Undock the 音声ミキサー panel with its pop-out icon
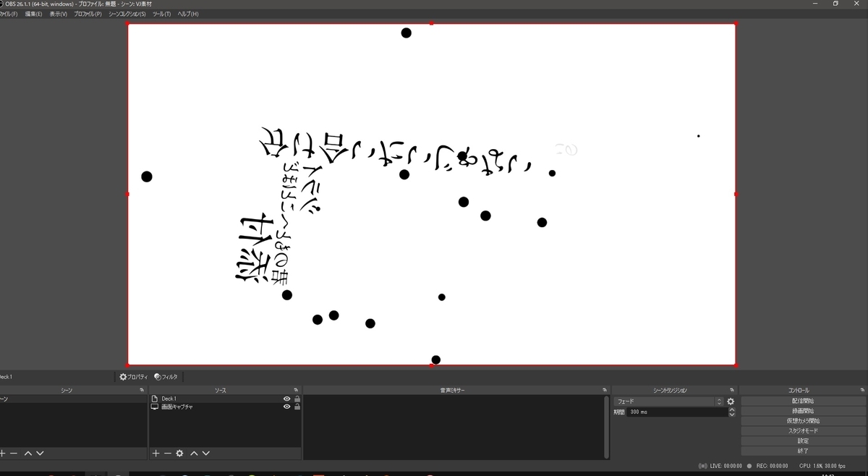Viewport: 868px width, 476px height. (x=605, y=390)
